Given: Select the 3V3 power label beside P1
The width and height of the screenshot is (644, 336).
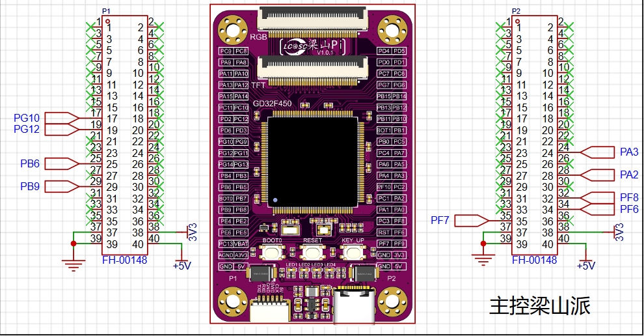Looking at the screenshot, I should 193,232.
